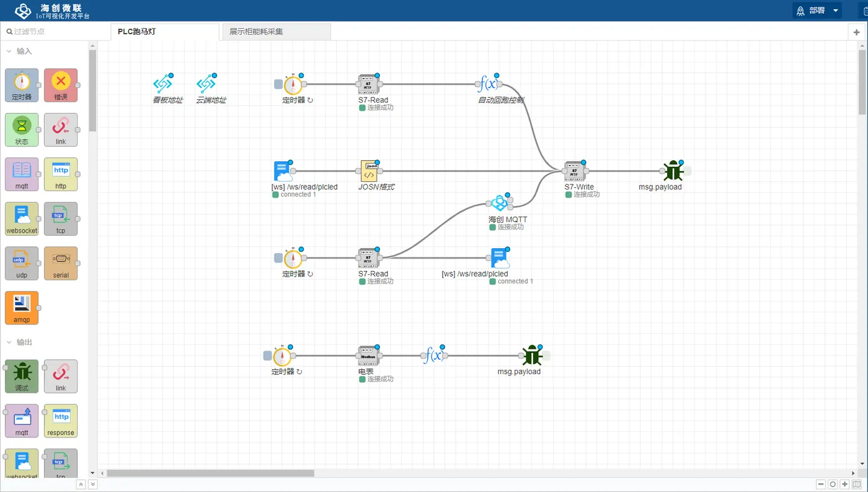Focus the 过滤节点 search field
868x492 pixels.
(x=55, y=31)
